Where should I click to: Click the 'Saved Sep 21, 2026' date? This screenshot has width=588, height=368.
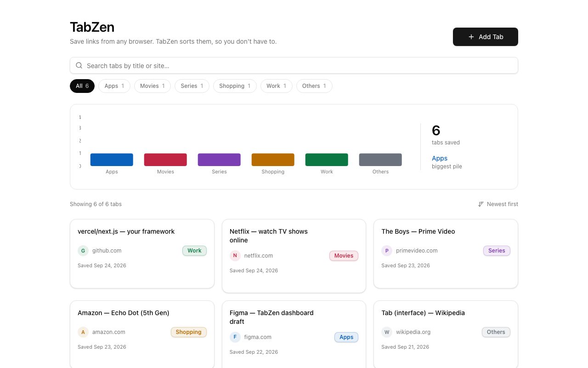coord(405,347)
